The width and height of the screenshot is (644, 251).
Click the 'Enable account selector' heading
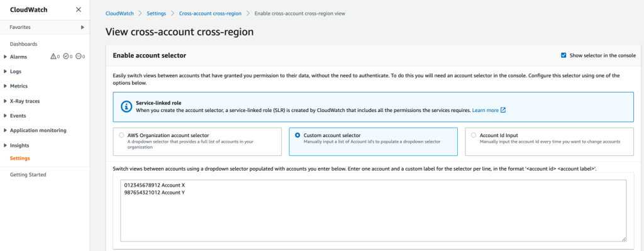point(150,55)
